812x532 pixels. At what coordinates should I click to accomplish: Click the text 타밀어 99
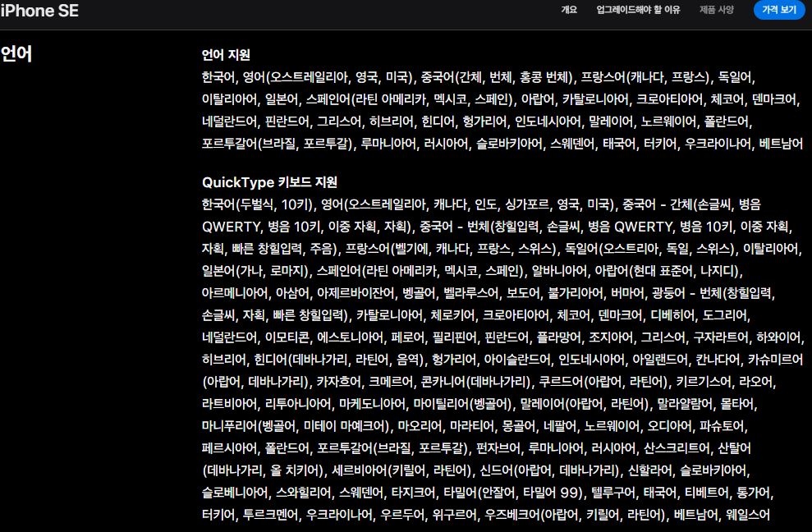click(x=552, y=493)
